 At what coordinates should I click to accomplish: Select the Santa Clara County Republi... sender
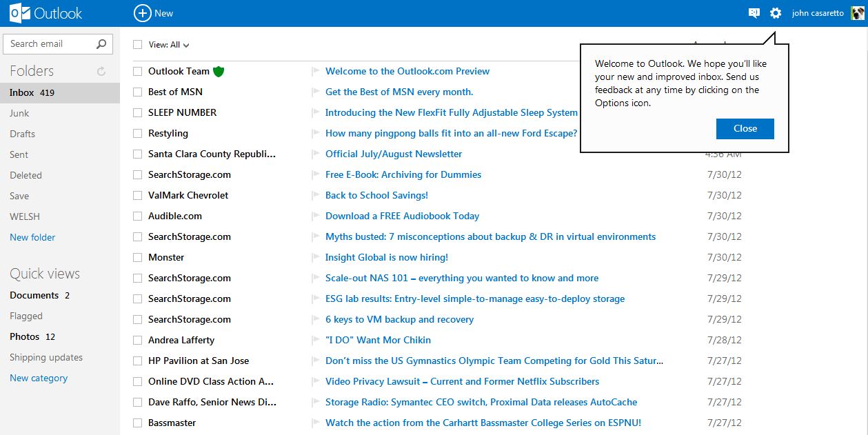coord(212,154)
